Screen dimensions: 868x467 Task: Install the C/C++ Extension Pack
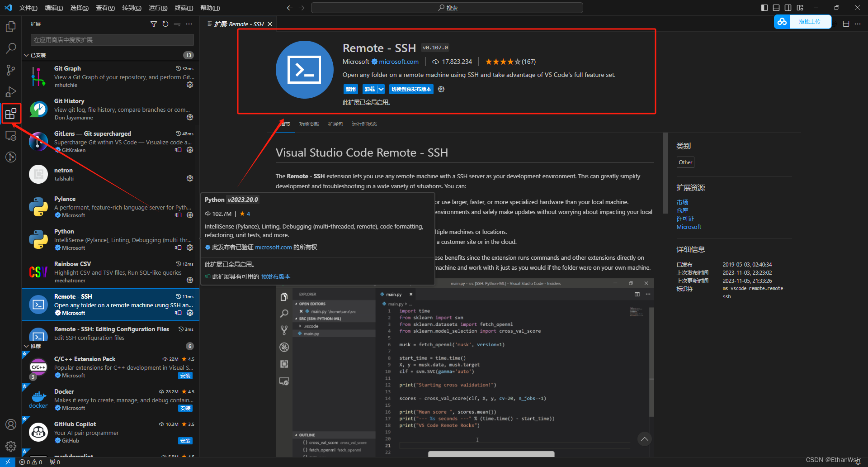(185, 376)
